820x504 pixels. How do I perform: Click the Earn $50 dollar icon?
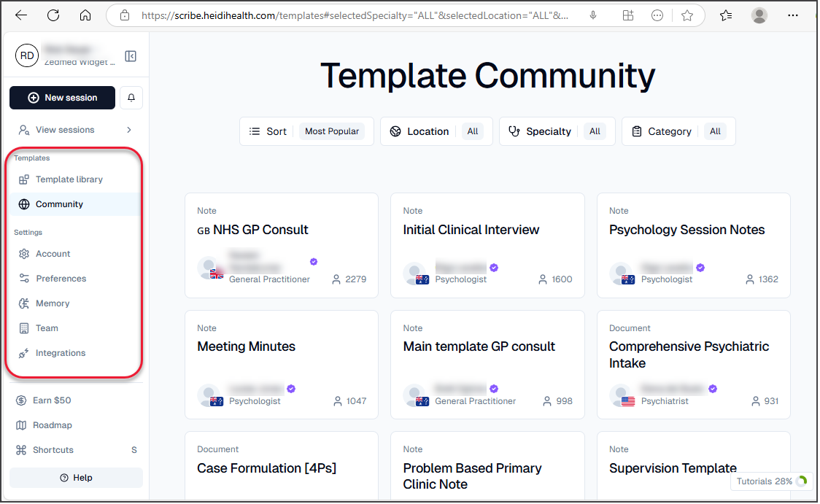(21, 400)
